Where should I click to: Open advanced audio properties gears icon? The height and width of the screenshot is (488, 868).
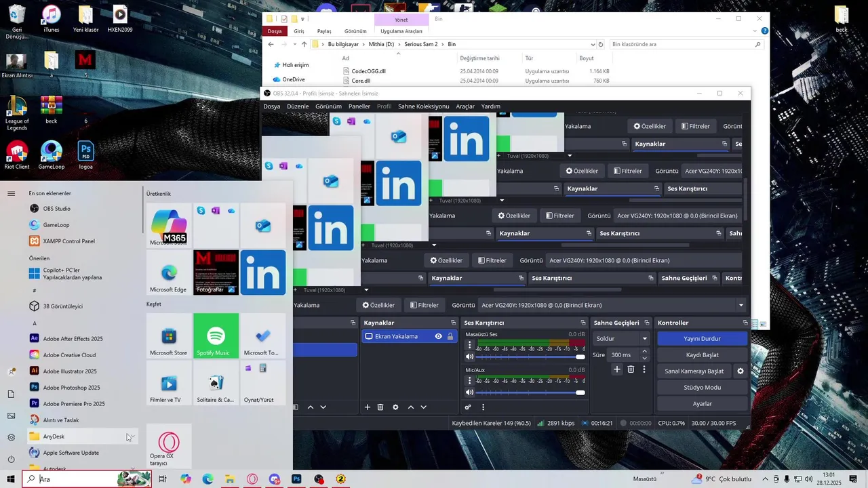pos(468,407)
